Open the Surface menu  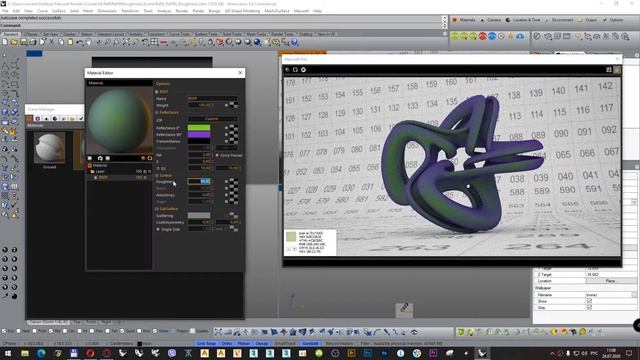pos(59,11)
